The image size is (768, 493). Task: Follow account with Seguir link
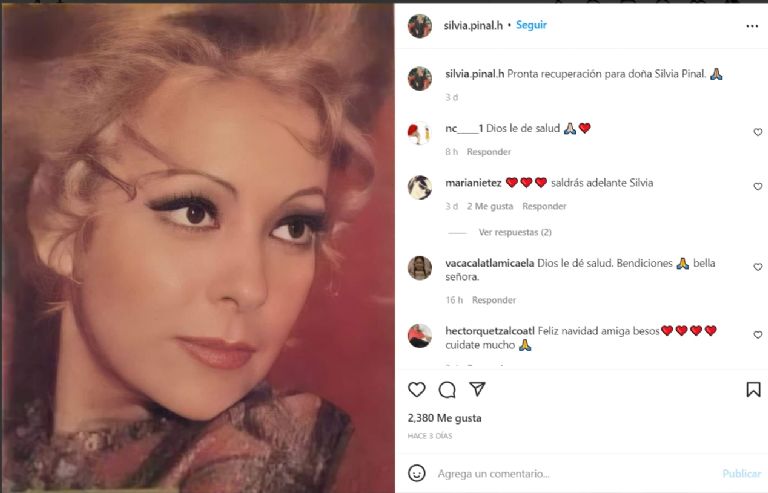[x=531, y=25]
